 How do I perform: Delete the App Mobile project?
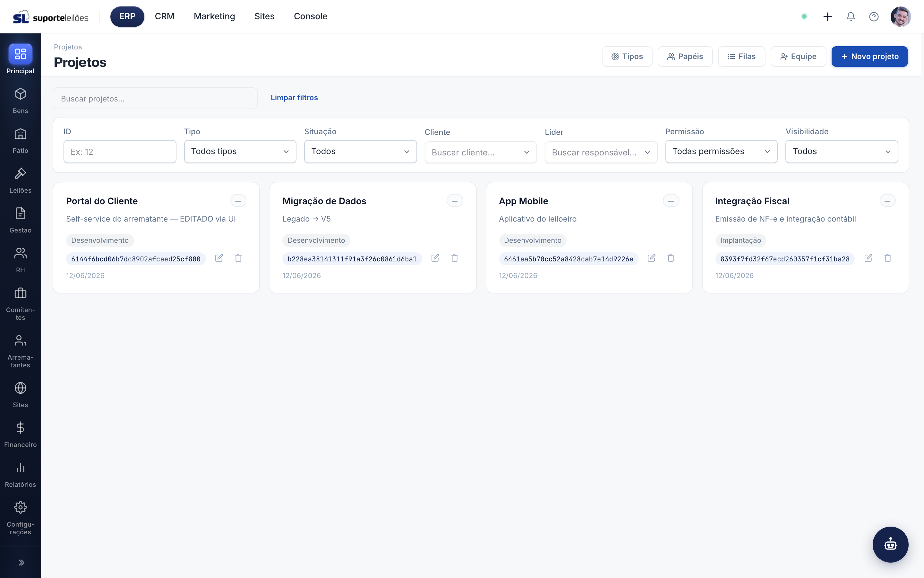pos(671,258)
